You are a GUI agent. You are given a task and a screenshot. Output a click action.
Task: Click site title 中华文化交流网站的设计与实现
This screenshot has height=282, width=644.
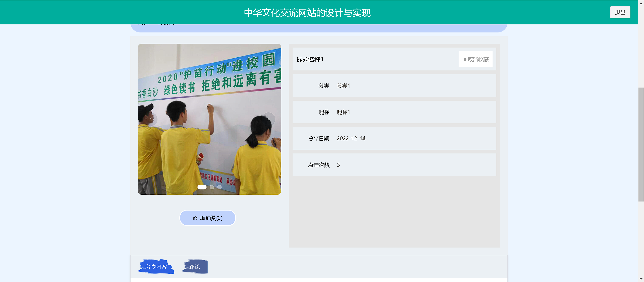[307, 13]
